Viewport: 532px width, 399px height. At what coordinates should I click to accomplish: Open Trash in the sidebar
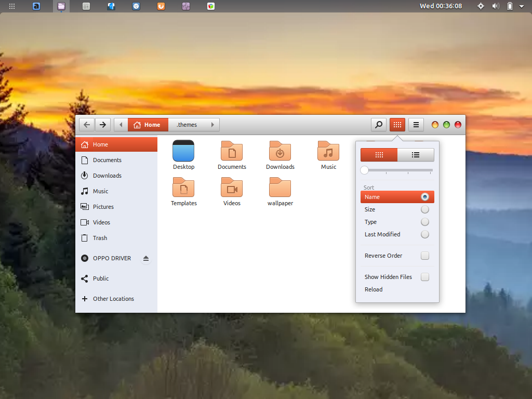116,238
